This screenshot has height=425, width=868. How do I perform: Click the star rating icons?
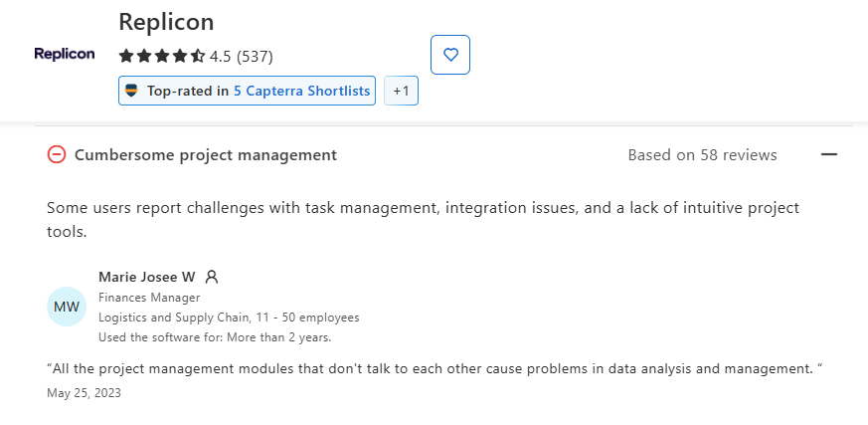(x=162, y=56)
